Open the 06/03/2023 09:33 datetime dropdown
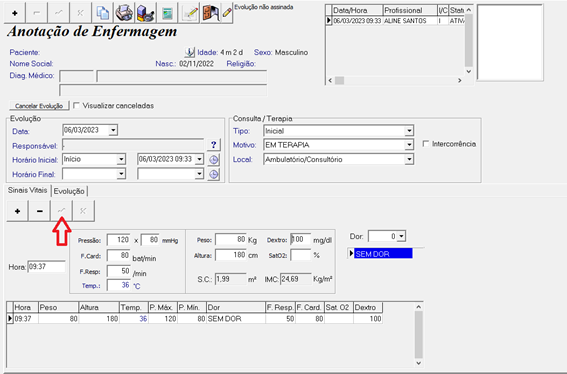 (x=199, y=160)
